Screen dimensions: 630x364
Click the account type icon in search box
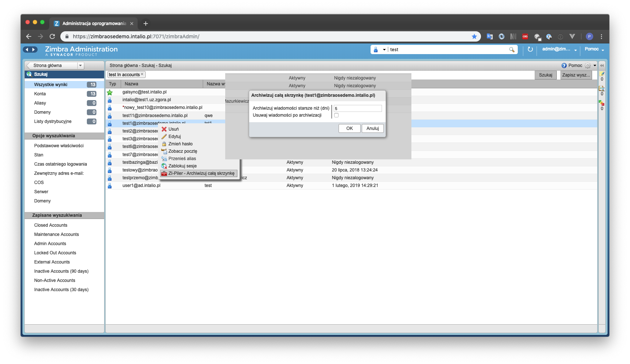(376, 50)
